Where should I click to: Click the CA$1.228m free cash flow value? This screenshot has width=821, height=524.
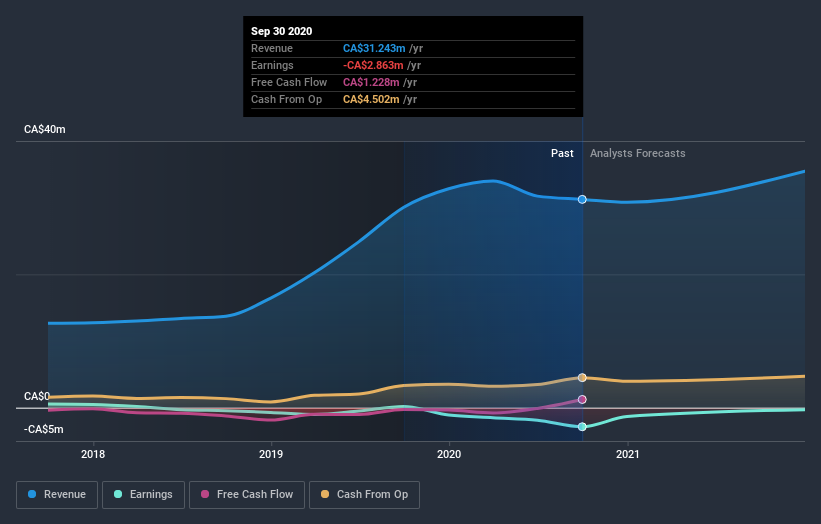tap(371, 82)
